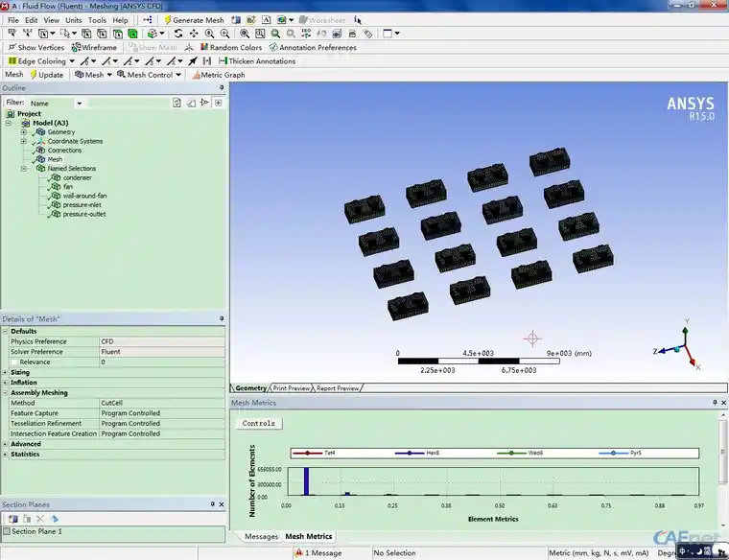Viewport: 729px width, 560px height.
Task: Switch to the Print Preview tab
Action: (292, 388)
